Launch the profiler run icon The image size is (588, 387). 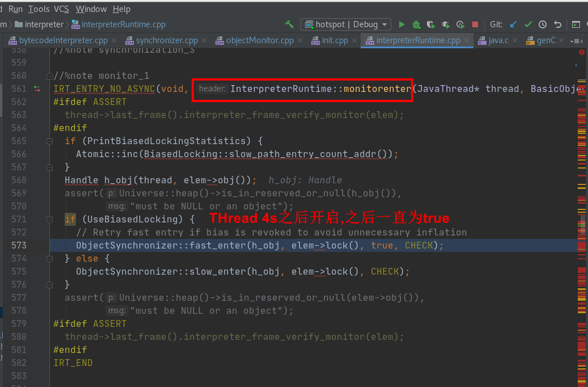[446, 24]
